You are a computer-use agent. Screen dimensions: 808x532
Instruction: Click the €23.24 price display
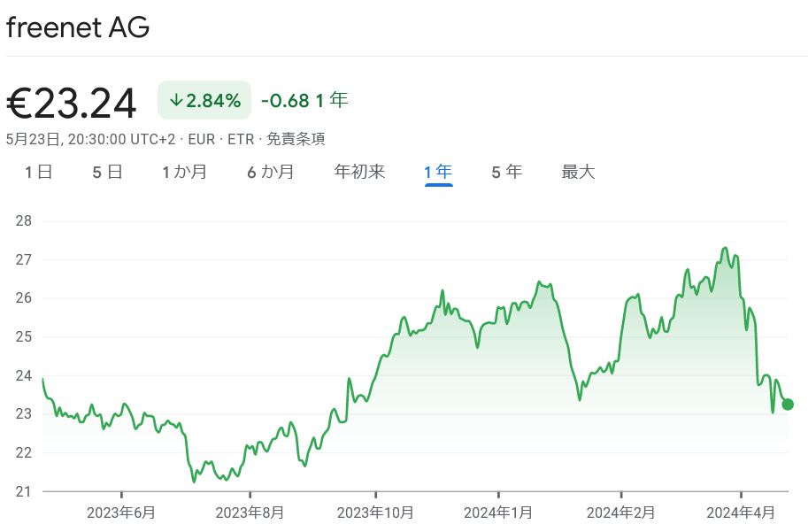coord(71,102)
